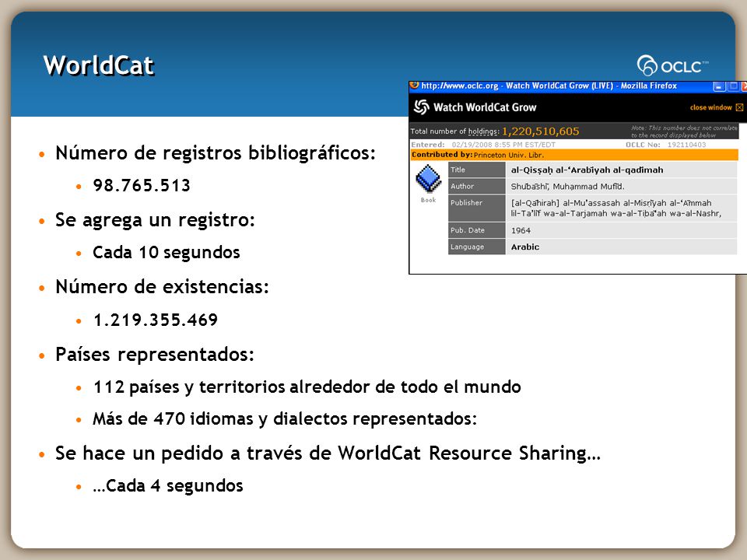Click the 'close window' link
The image size is (747, 560).
pyautogui.click(x=710, y=107)
